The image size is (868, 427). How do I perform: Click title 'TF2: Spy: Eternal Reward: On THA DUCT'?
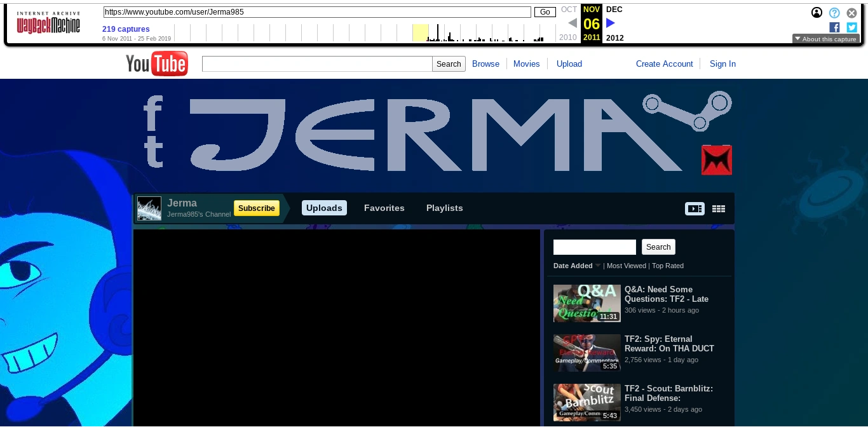tap(669, 344)
